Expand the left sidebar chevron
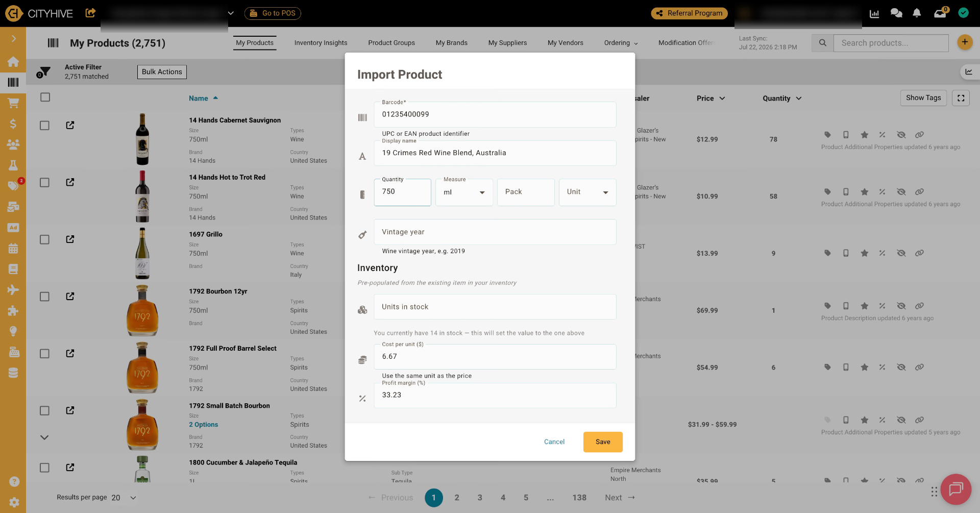Image resolution: width=980 pixels, height=513 pixels. tap(13, 39)
